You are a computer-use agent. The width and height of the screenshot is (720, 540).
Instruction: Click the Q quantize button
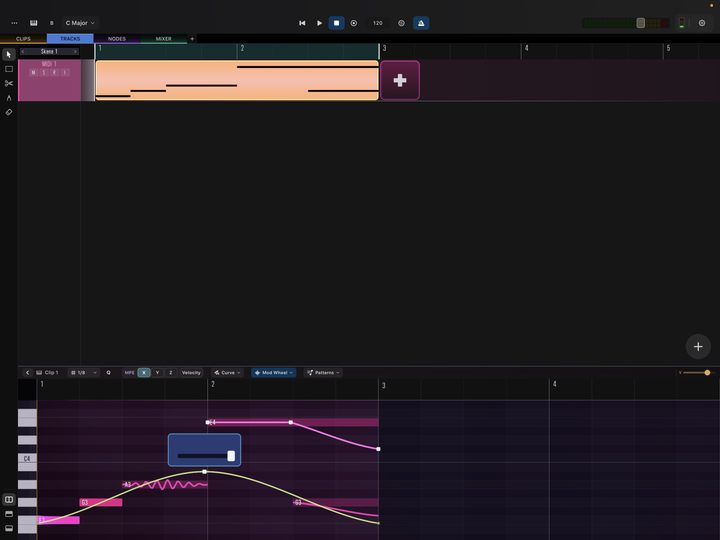click(x=108, y=372)
